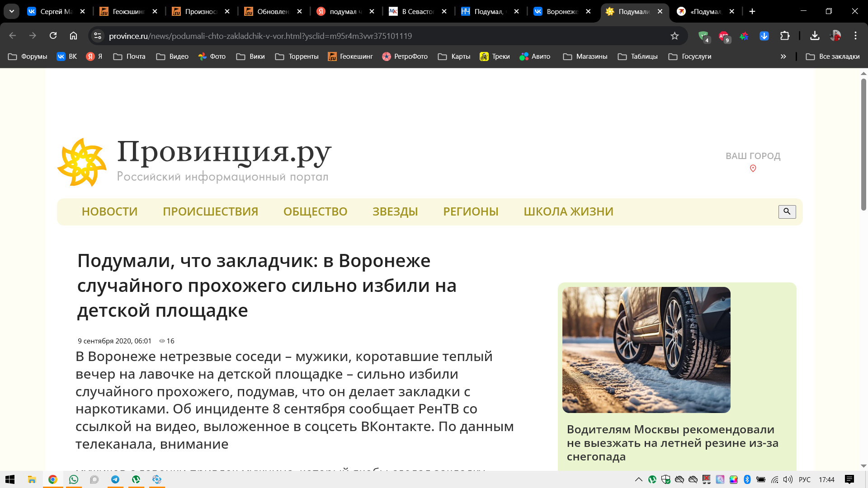Open Moscow drivers summer tires article link
The height and width of the screenshot is (488, 868).
(672, 443)
